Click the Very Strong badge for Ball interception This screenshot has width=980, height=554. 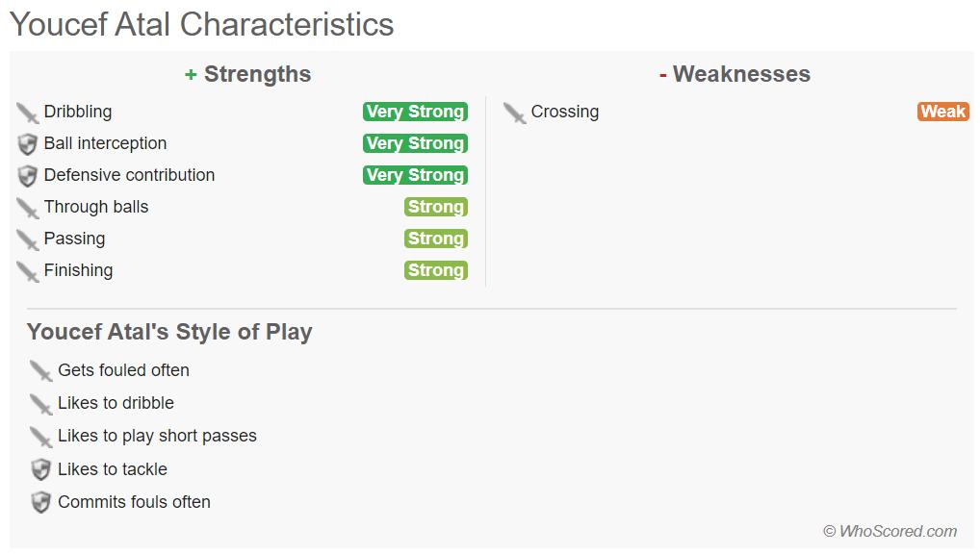[x=415, y=143]
